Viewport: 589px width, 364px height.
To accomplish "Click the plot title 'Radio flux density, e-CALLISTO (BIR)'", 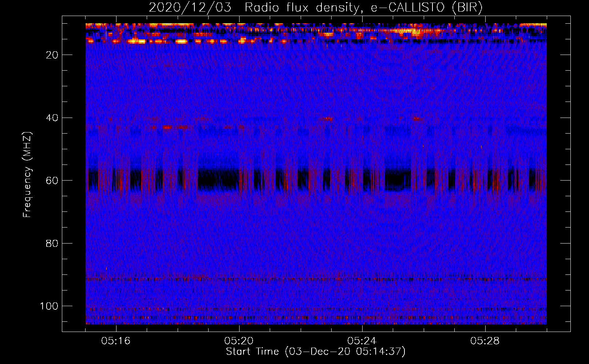I will tap(363, 8).
